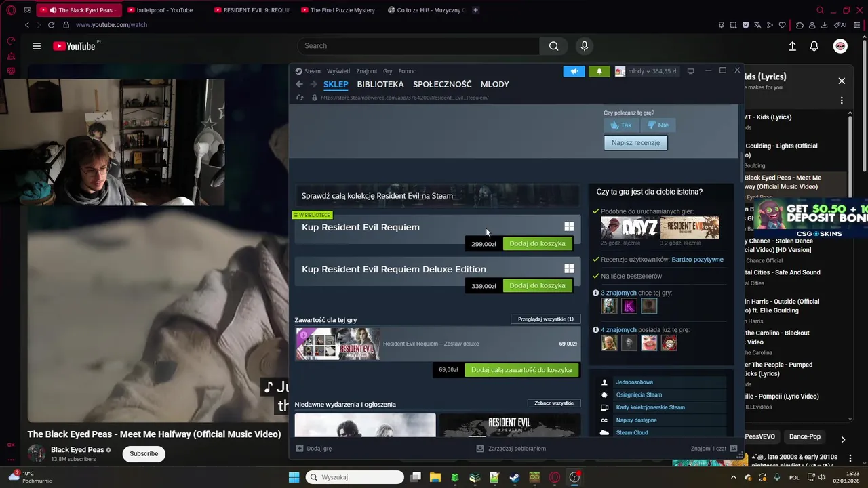Open Bardzo pozytywne reviews link
Screen dimensions: 868x488
click(697, 260)
